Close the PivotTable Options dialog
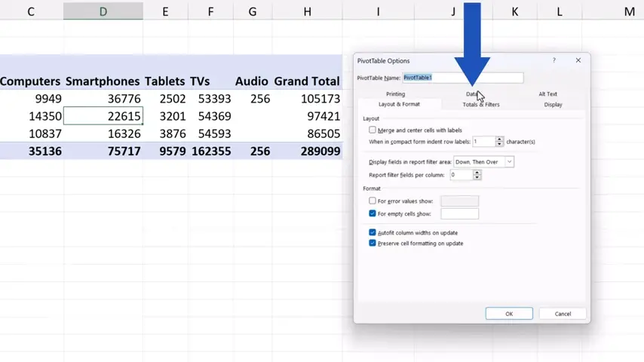 pos(578,60)
